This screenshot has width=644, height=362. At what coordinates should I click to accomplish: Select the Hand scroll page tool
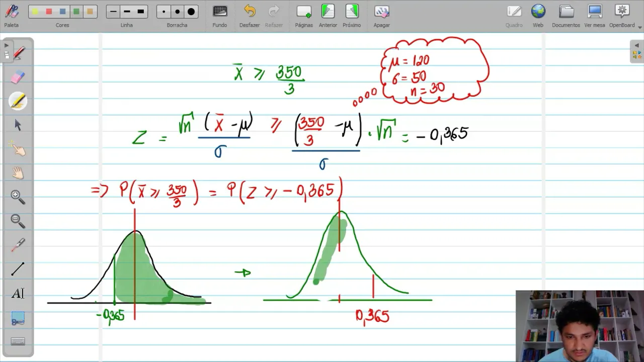point(18,173)
